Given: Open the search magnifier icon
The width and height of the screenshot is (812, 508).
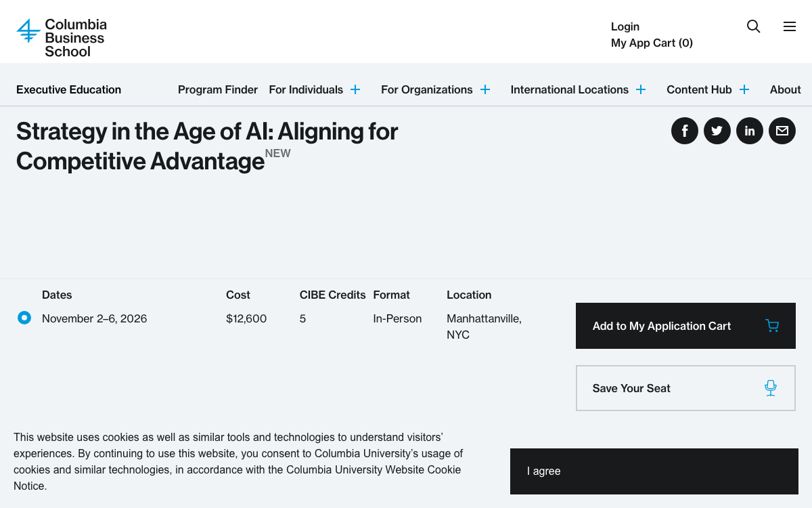Looking at the screenshot, I should pyautogui.click(x=753, y=26).
